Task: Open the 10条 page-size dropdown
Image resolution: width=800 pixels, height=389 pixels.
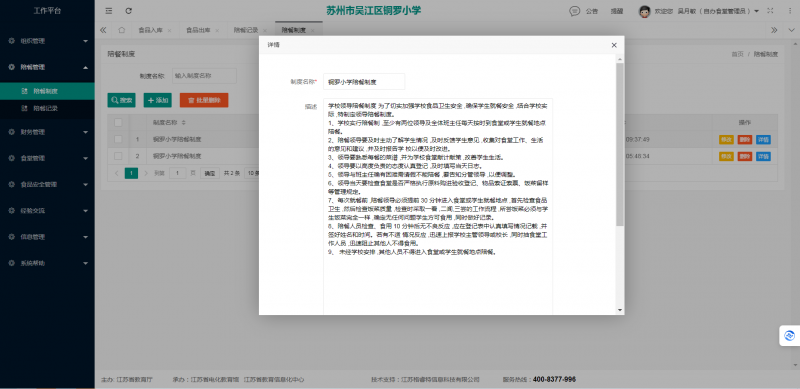Action: click(252, 173)
